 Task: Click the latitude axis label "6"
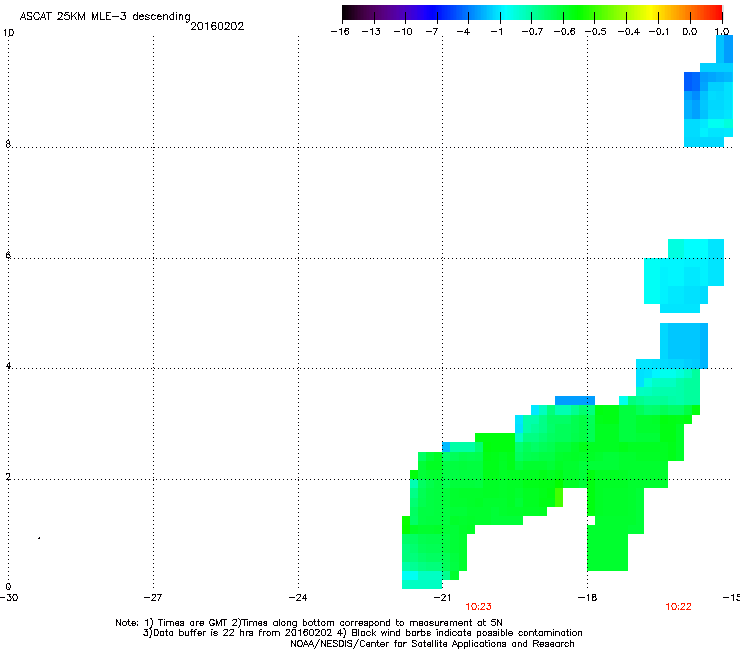(8, 255)
